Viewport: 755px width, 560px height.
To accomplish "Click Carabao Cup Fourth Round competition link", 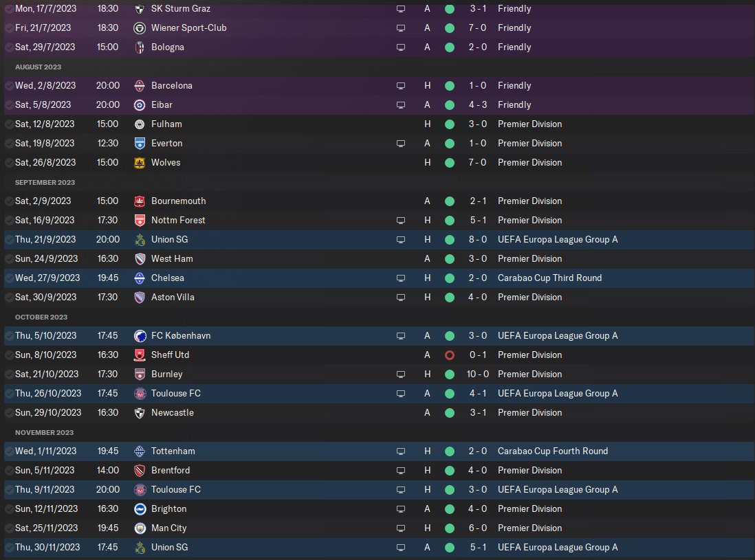I will click(x=552, y=451).
